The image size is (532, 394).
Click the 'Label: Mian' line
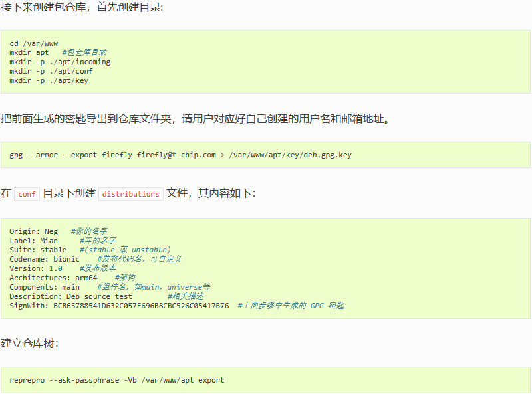click(x=34, y=241)
